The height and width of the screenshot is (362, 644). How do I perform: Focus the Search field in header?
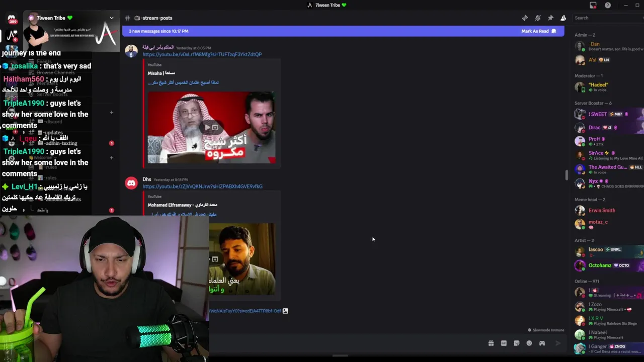608,18
